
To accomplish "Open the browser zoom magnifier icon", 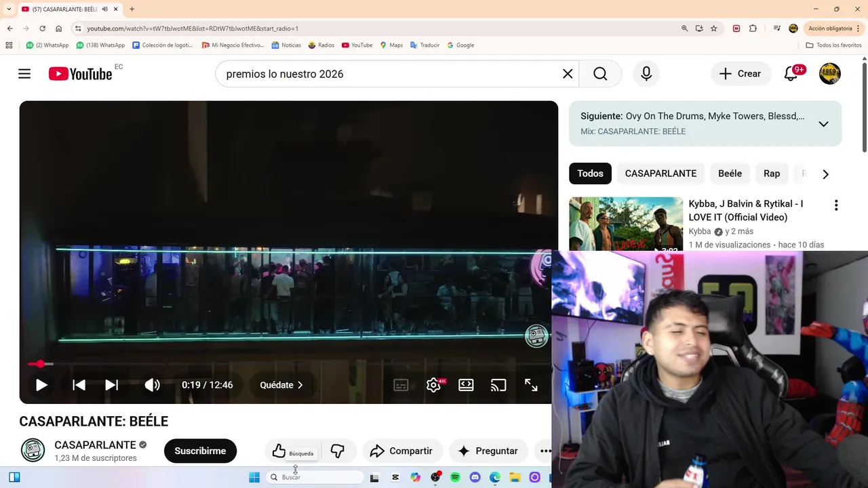I will pos(685,28).
